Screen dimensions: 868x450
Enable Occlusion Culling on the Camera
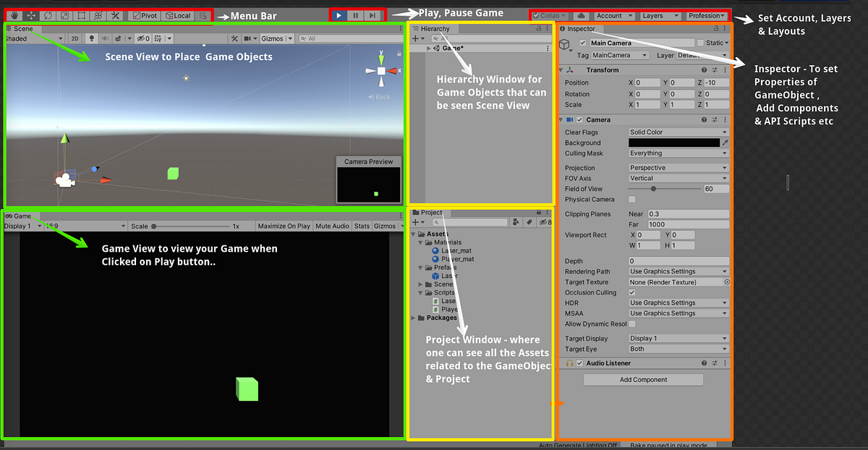pos(631,292)
